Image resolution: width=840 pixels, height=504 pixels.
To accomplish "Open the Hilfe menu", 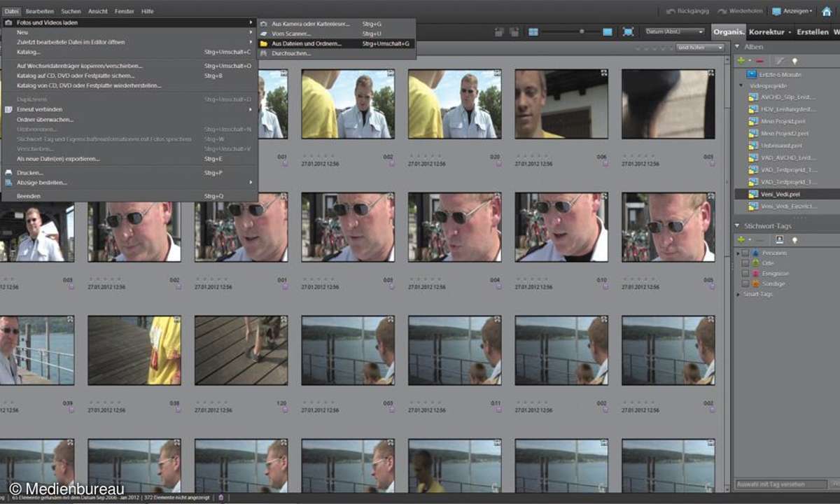I will coord(147,11).
